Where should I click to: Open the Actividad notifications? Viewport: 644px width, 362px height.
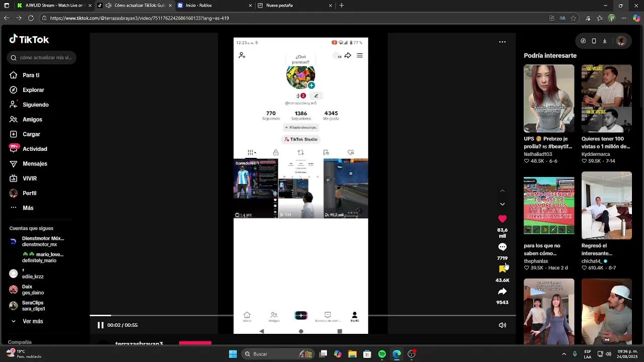point(29,149)
